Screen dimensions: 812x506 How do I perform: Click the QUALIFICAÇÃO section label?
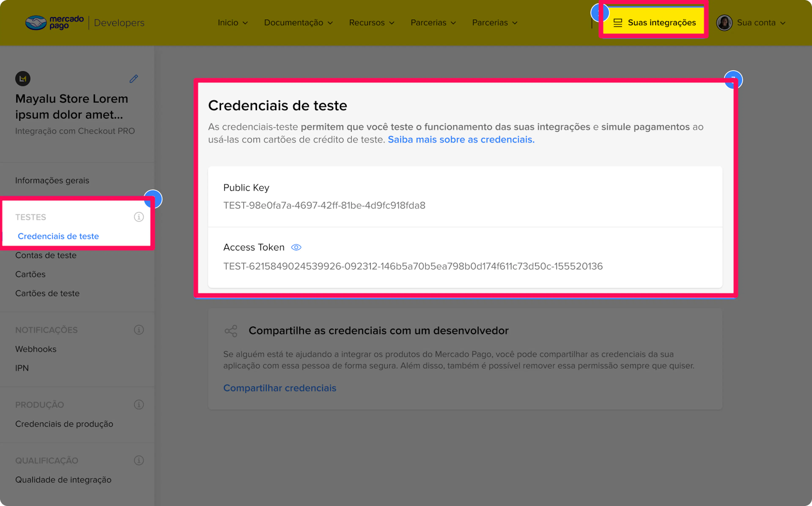47,460
